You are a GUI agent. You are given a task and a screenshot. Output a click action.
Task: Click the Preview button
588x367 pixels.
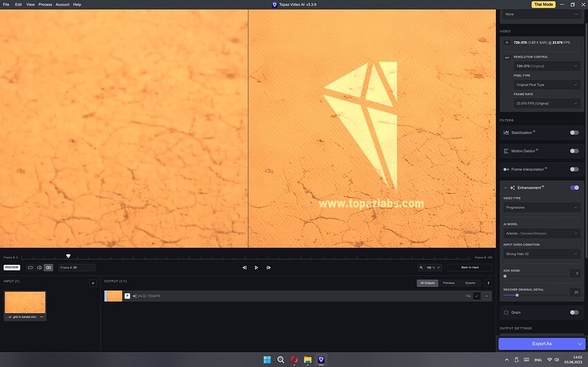tap(12, 267)
